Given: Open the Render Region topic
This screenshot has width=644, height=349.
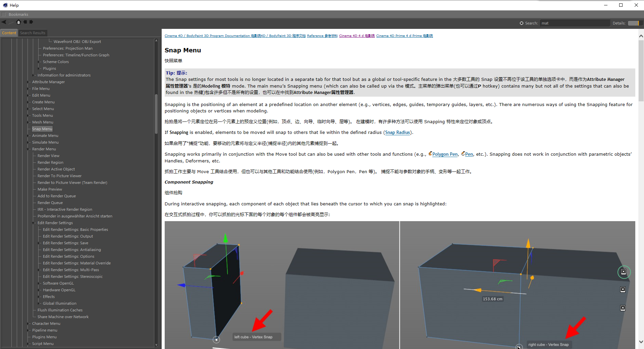Looking at the screenshot, I should pos(50,162).
